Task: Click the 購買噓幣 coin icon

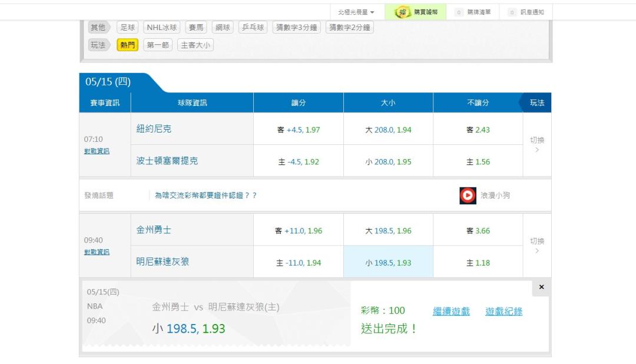Action: 402,12
